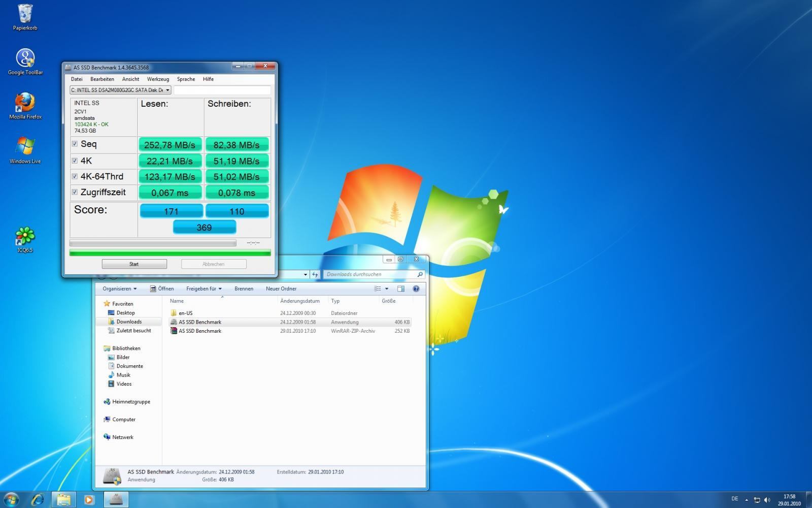
Task: Toggle the 4K test checkbox
Action: tap(75, 161)
